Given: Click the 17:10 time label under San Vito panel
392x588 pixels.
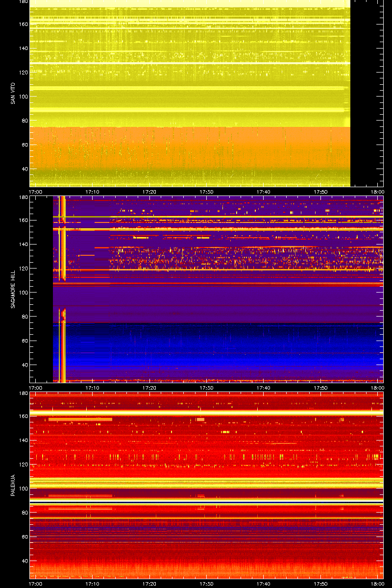Looking at the screenshot, I should pyautogui.click(x=93, y=192).
